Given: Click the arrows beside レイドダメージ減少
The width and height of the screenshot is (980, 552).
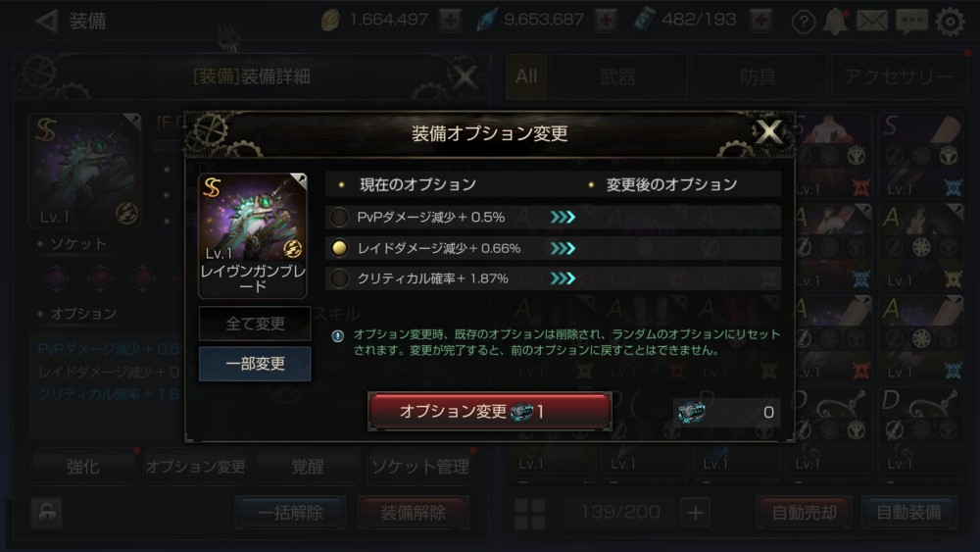Looking at the screenshot, I should (x=563, y=248).
